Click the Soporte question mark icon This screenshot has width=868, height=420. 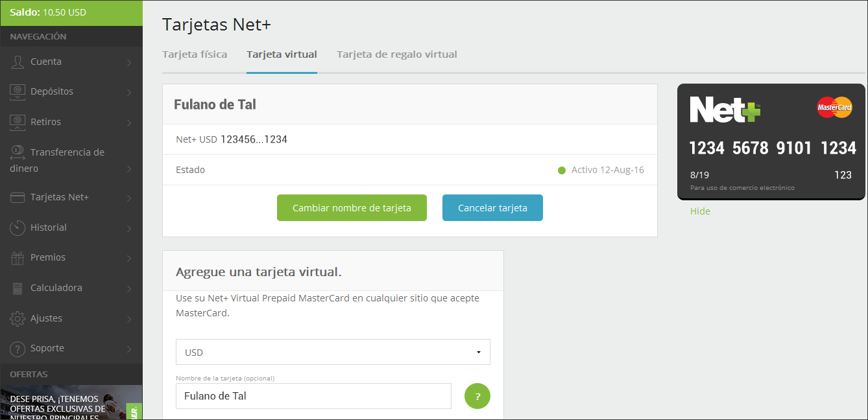point(18,349)
